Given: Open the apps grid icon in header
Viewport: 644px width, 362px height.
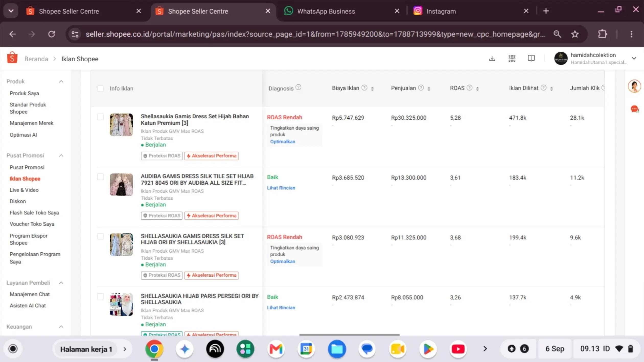Looking at the screenshot, I should 512,59.
